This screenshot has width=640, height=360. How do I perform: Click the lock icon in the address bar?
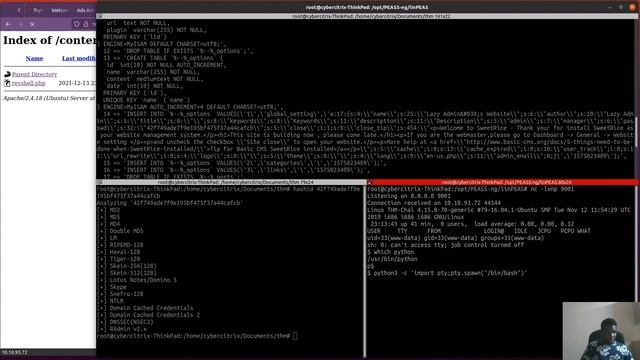click(86, 24)
